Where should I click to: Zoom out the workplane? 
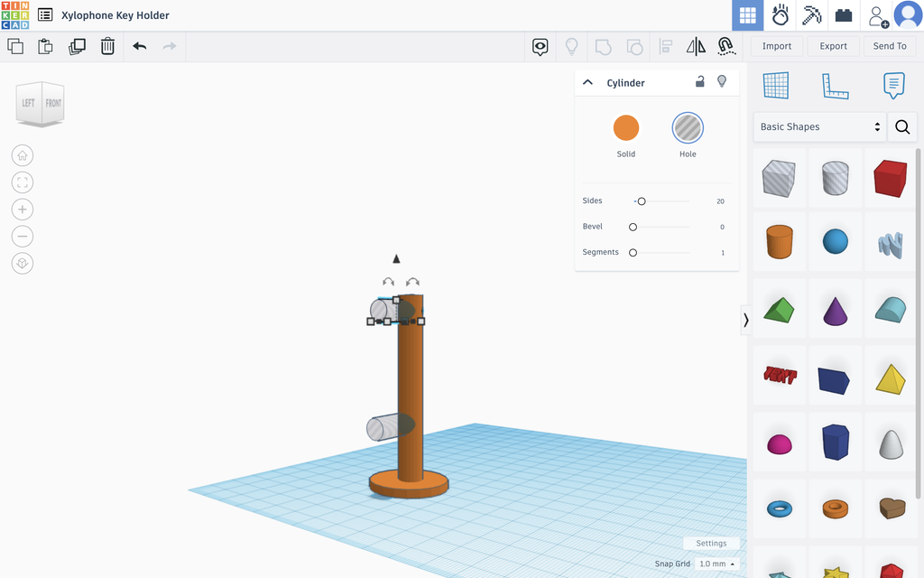pos(23,237)
